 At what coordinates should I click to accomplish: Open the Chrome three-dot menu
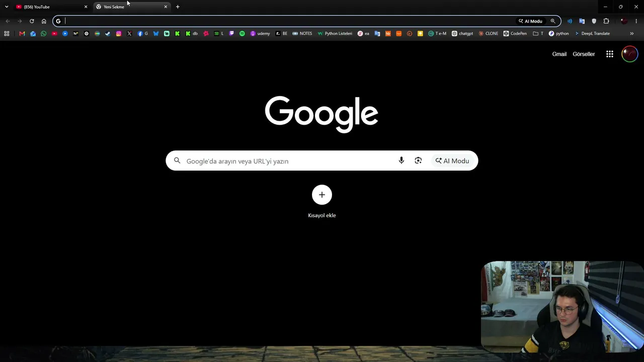tap(637, 21)
